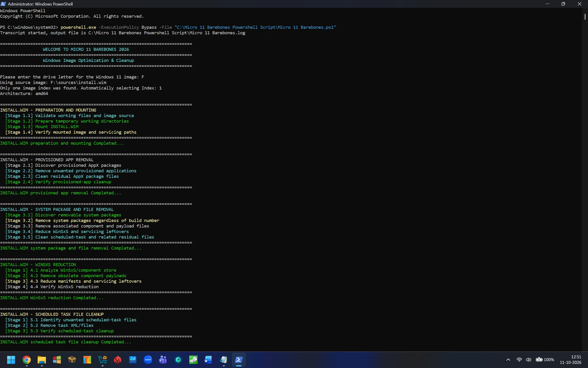The height and width of the screenshot is (368, 588).
Task: Open the Wi-Fi network tray icon
Action: (x=519, y=359)
